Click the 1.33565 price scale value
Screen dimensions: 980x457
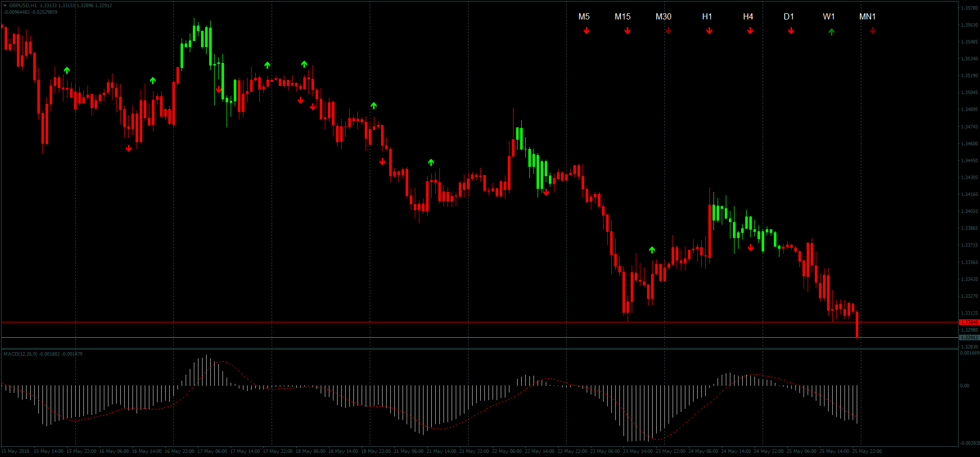[x=970, y=263]
